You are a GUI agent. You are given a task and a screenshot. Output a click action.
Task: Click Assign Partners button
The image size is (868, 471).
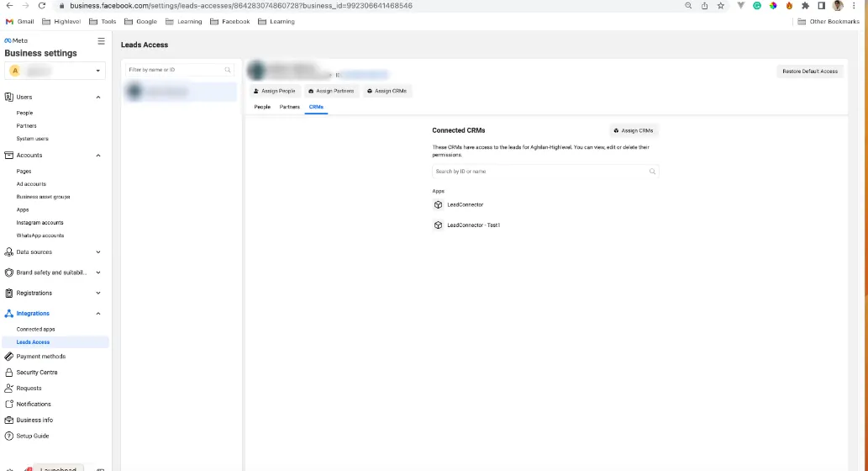(331, 91)
